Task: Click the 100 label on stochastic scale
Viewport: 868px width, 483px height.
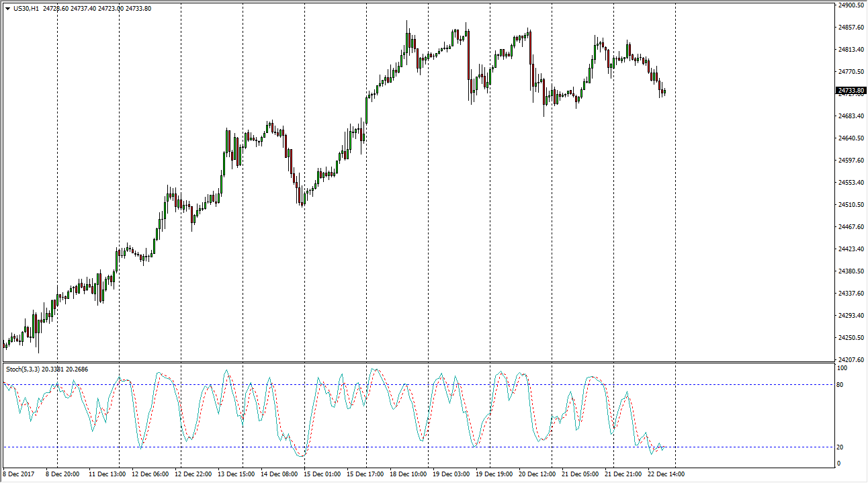Action: [841, 369]
